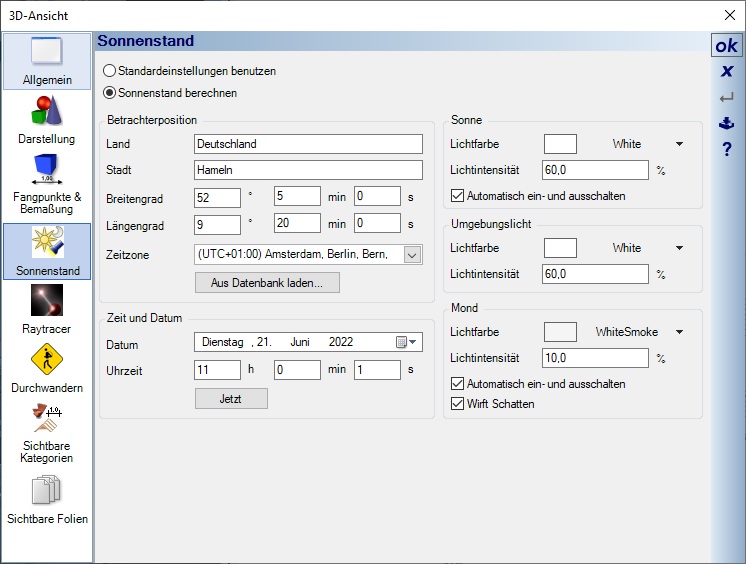
Task: Select the year 2022 in Datum
Action: [x=341, y=342]
